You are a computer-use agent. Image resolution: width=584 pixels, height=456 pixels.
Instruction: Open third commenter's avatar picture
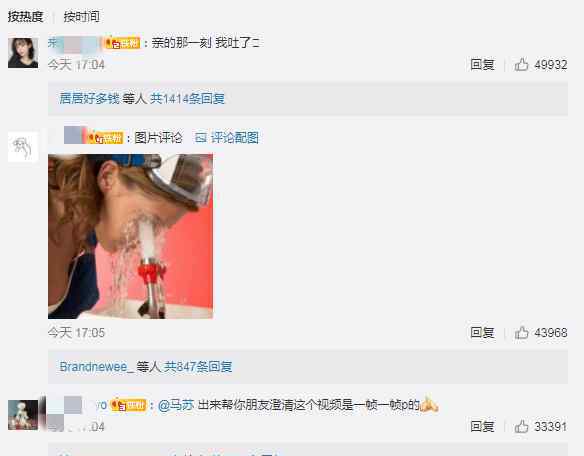(x=23, y=415)
